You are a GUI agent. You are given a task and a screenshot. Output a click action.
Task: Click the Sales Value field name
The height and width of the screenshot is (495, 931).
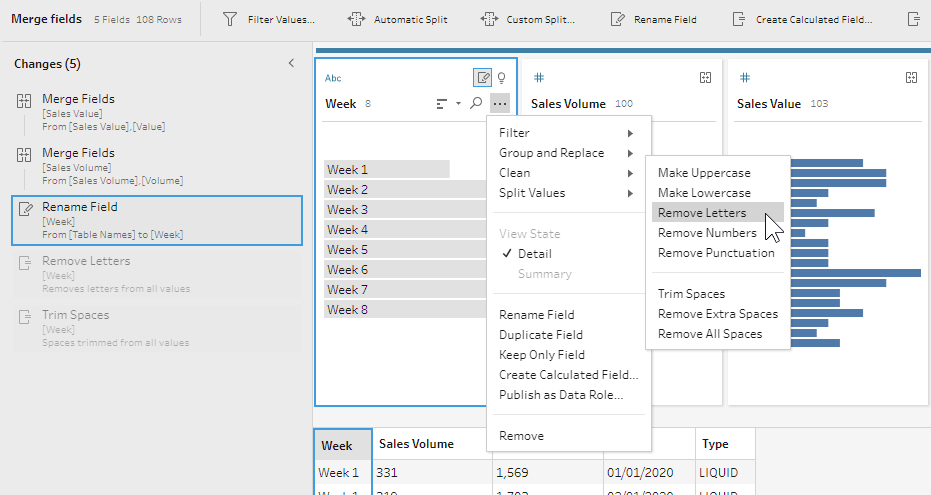pos(769,104)
